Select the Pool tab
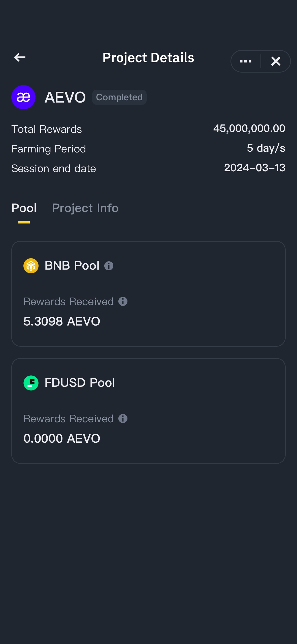 (x=24, y=208)
